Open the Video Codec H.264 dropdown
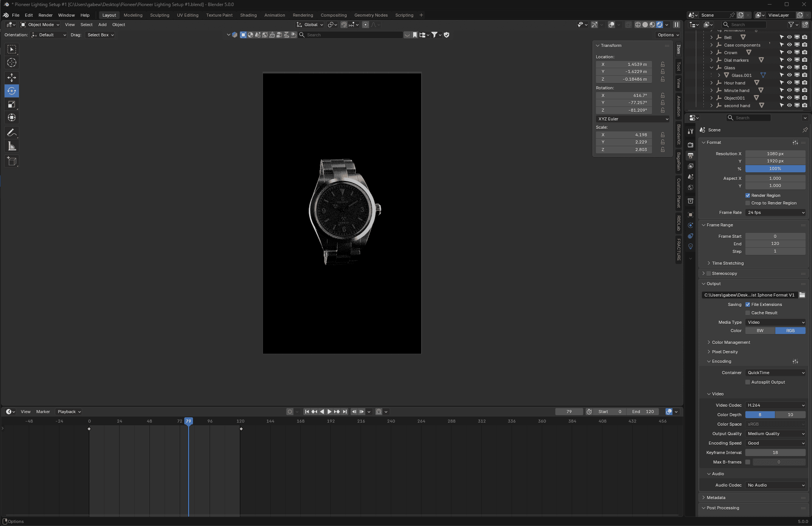This screenshot has height=526, width=812. click(x=775, y=405)
